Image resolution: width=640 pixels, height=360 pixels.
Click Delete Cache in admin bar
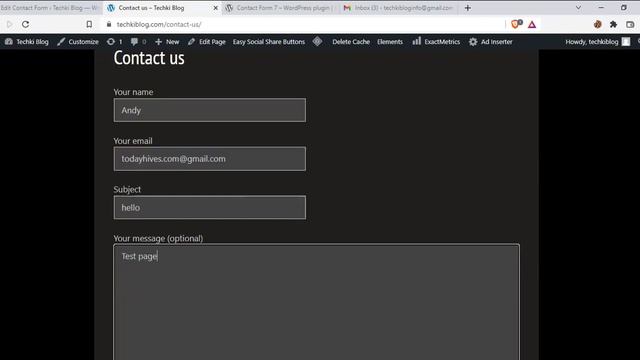click(351, 42)
